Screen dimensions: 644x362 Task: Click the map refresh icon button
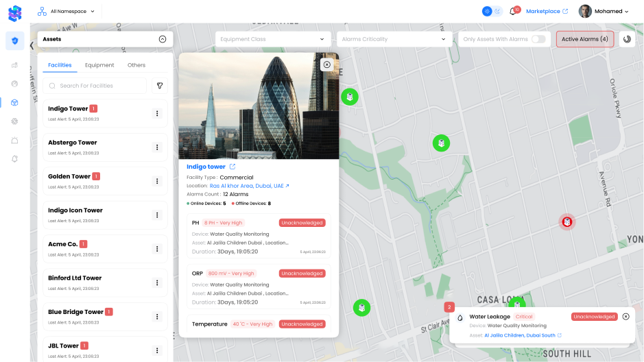pyautogui.click(x=627, y=39)
